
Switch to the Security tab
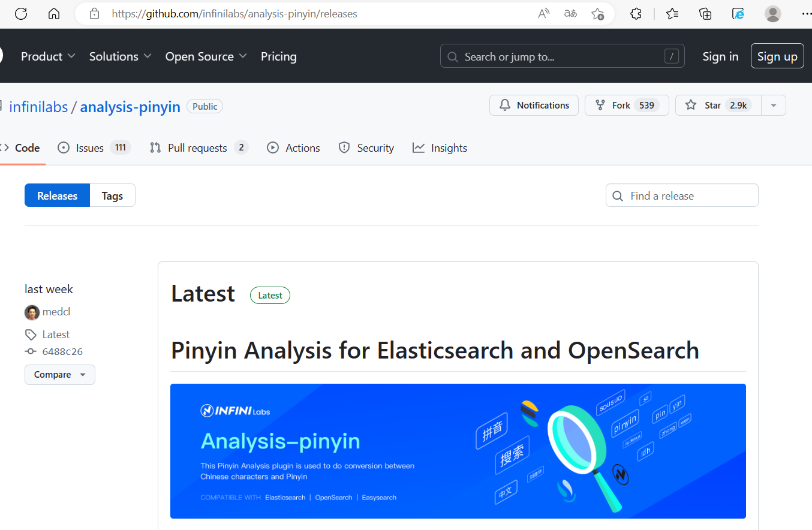[x=366, y=148]
